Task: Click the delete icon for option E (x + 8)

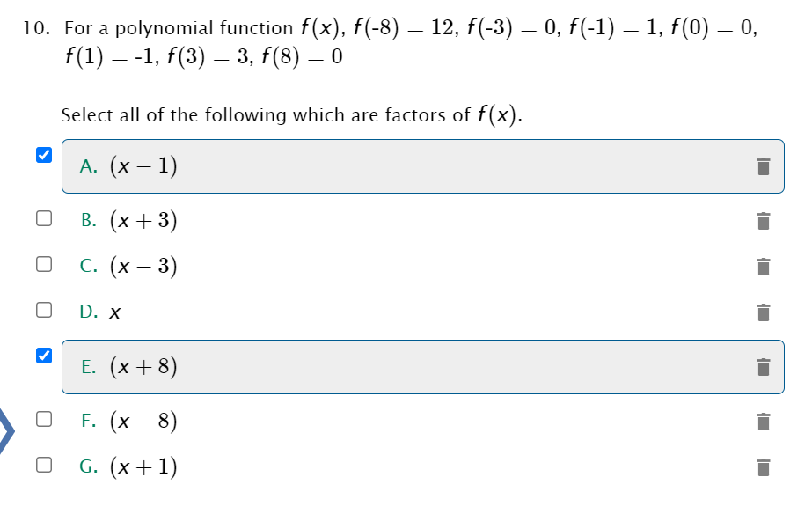Action: click(764, 366)
